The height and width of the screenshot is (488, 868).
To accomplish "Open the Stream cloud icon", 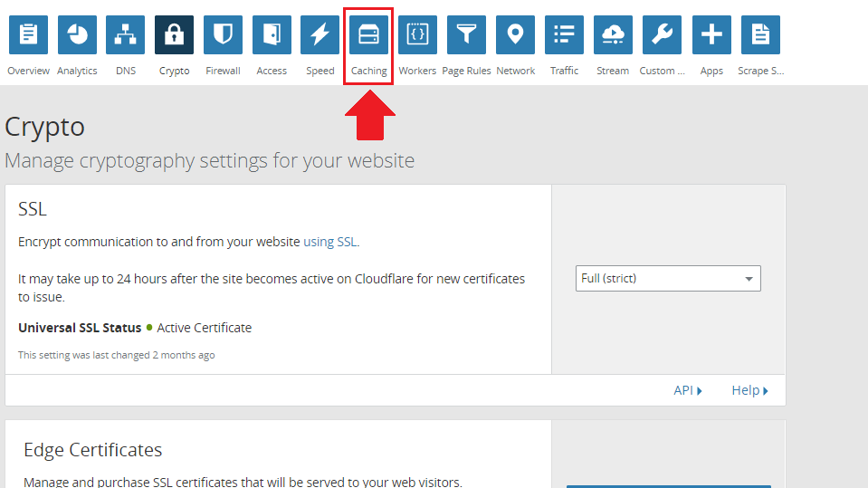I will coord(613,35).
